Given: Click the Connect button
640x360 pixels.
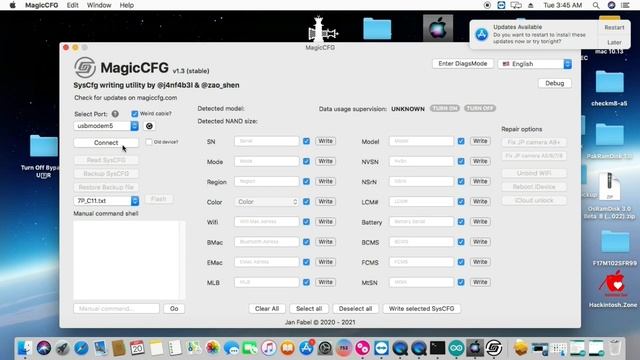Looking at the screenshot, I should coord(106,143).
